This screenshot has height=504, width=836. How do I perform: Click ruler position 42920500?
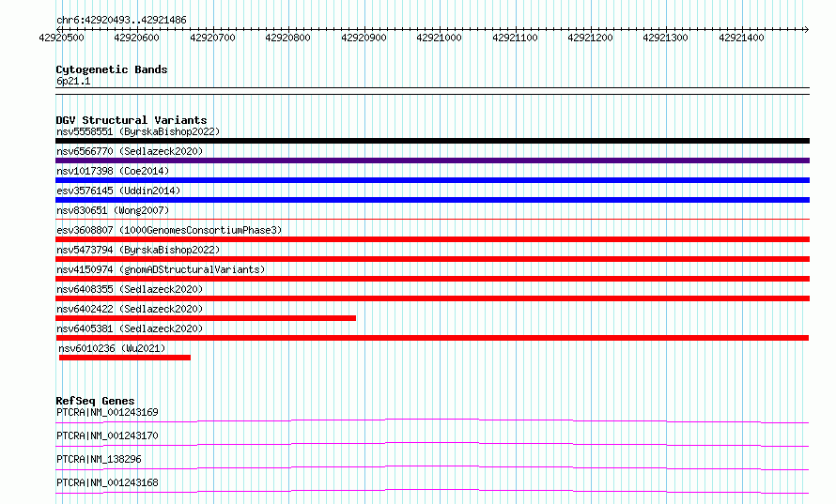click(x=61, y=38)
